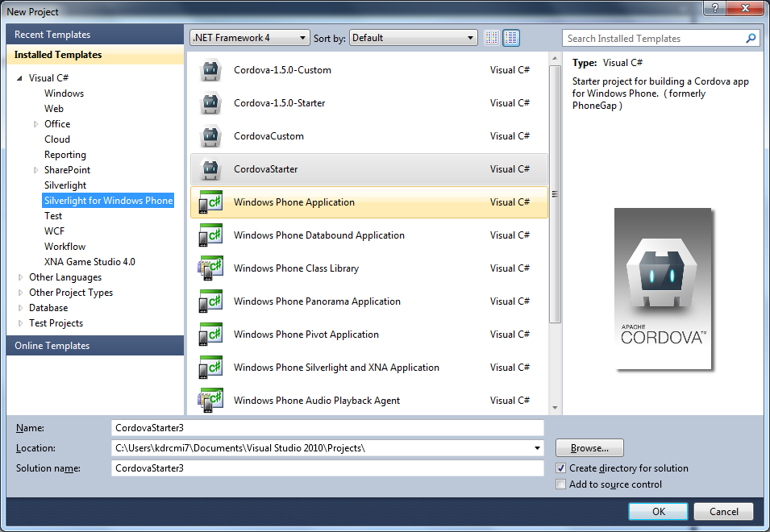The width and height of the screenshot is (770, 532).
Task: Click the Windows Phone Panorama Application icon
Action: (x=210, y=301)
